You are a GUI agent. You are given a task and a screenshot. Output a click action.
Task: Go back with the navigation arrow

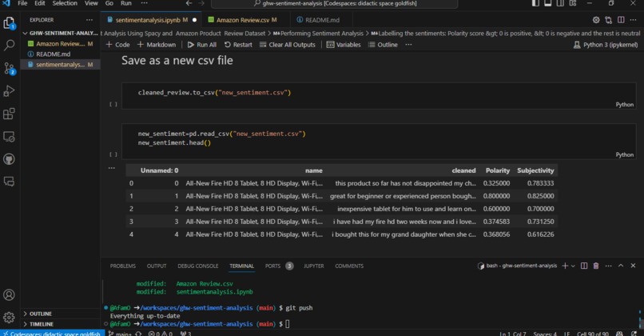[189, 3]
